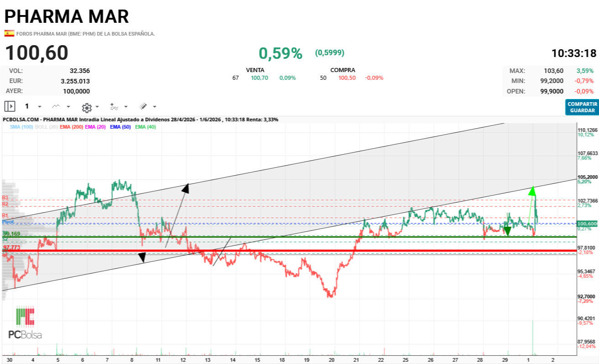The height and width of the screenshot is (364, 599).
Task: Click the 110,1266 price axis label
Action: (x=588, y=130)
